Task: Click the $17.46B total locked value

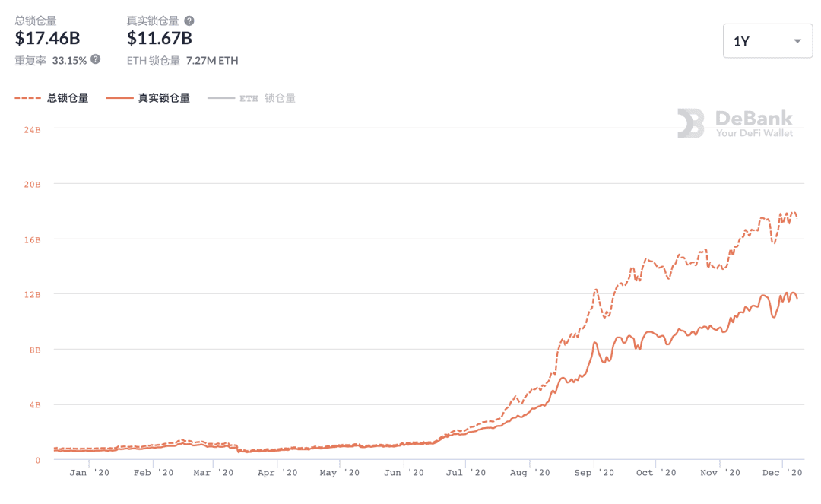Action: [x=48, y=38]
